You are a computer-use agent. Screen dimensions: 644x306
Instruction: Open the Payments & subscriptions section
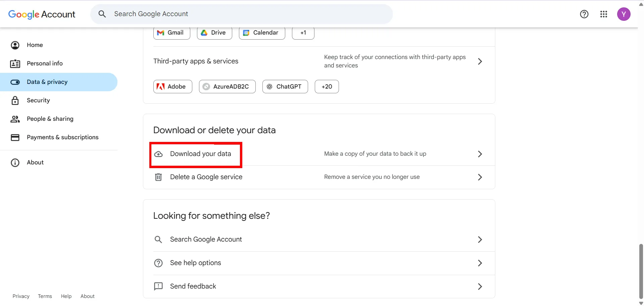62,137
